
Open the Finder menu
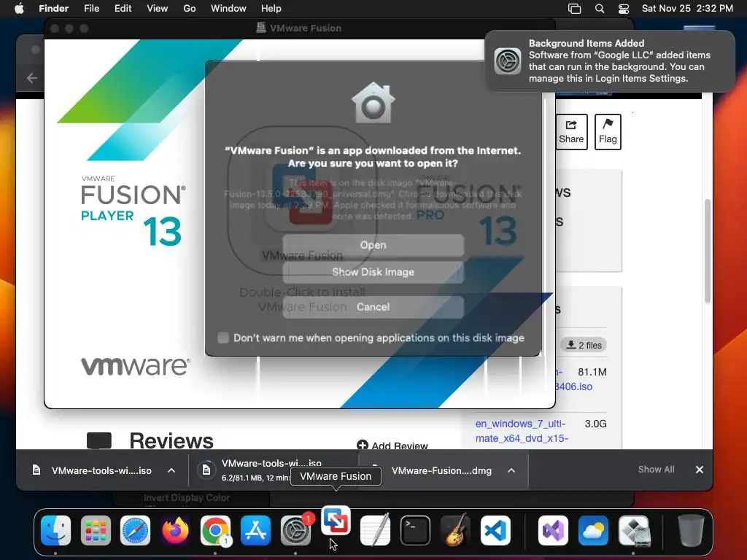click(53, 9)
